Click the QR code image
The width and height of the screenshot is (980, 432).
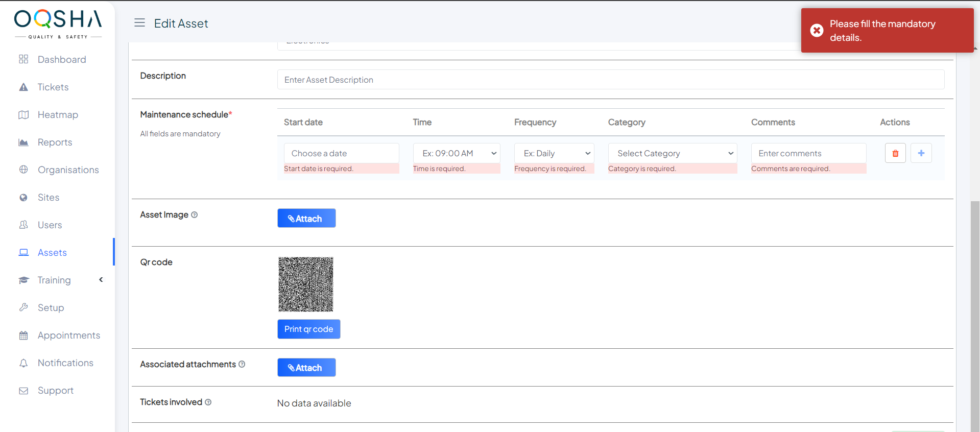pos(305,284)
